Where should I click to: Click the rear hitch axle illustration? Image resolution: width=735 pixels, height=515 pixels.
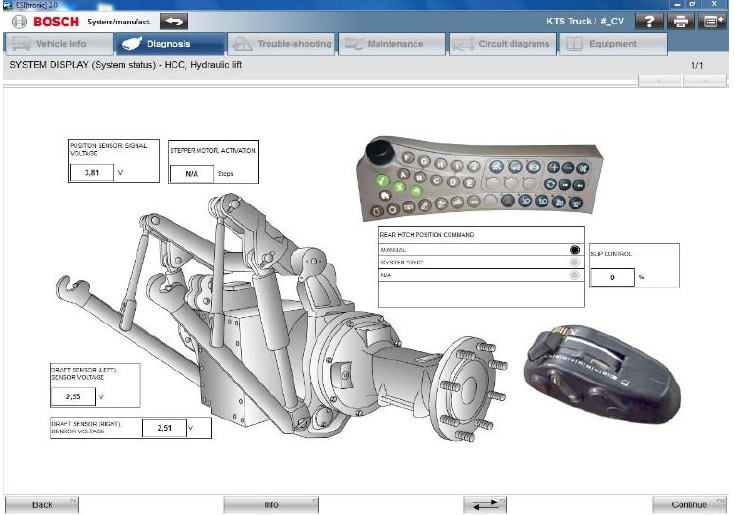coord(281,317)
